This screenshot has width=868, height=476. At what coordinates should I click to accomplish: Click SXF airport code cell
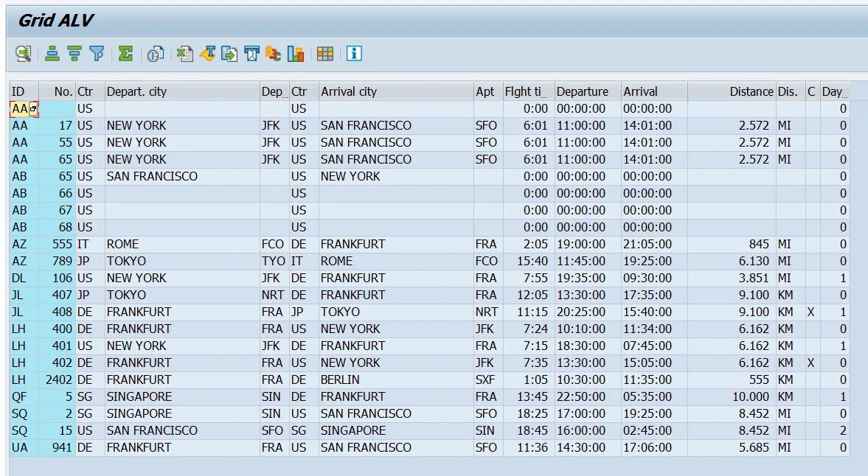click(488, 379)
